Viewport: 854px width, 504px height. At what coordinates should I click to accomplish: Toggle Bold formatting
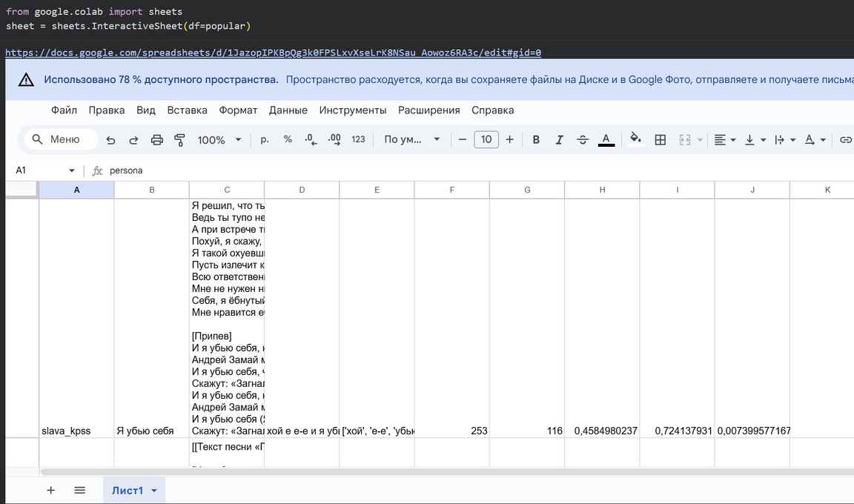coord(536,140)
